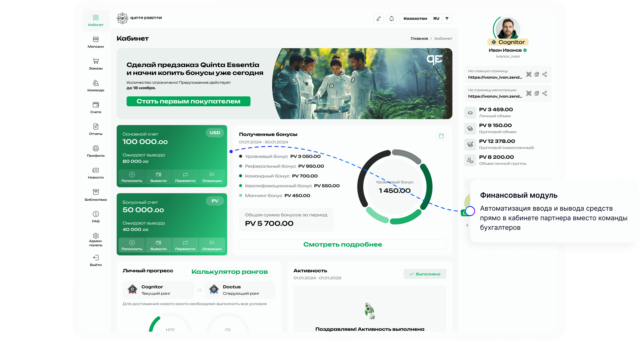Go to Магазин in the sidebar

[x=96, y=42]
